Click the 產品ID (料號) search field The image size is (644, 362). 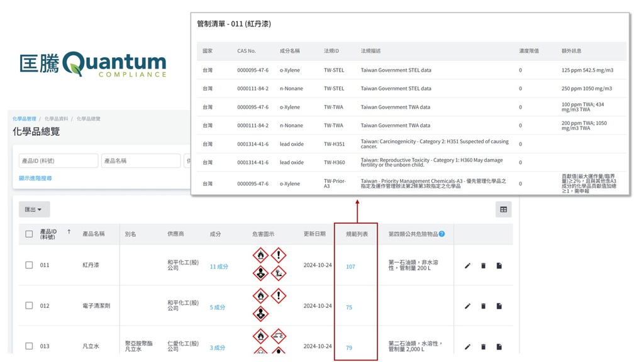(x=58, y=161)
